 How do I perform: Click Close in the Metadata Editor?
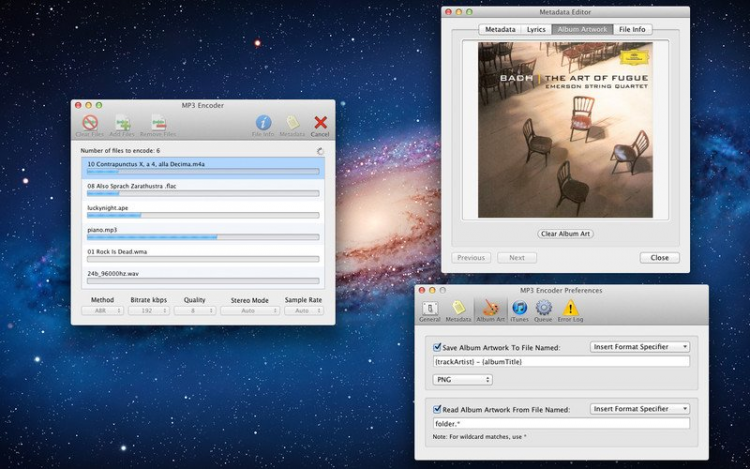pos(659,257)
